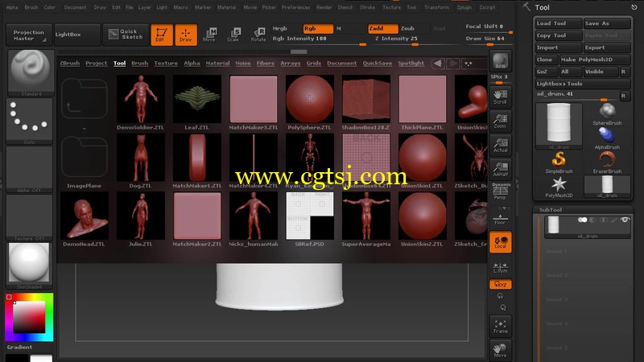
Task: Select the SimpleBrush tool
Action: click(x=559, y=162)
